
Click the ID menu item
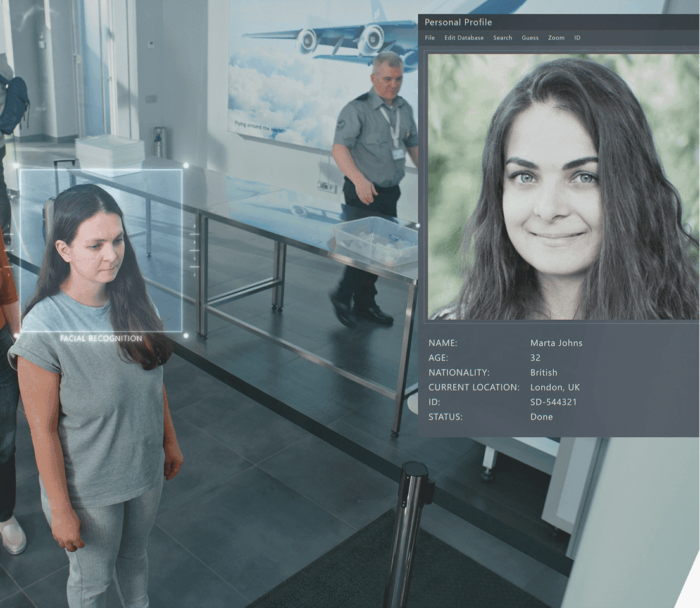(577, 38)
